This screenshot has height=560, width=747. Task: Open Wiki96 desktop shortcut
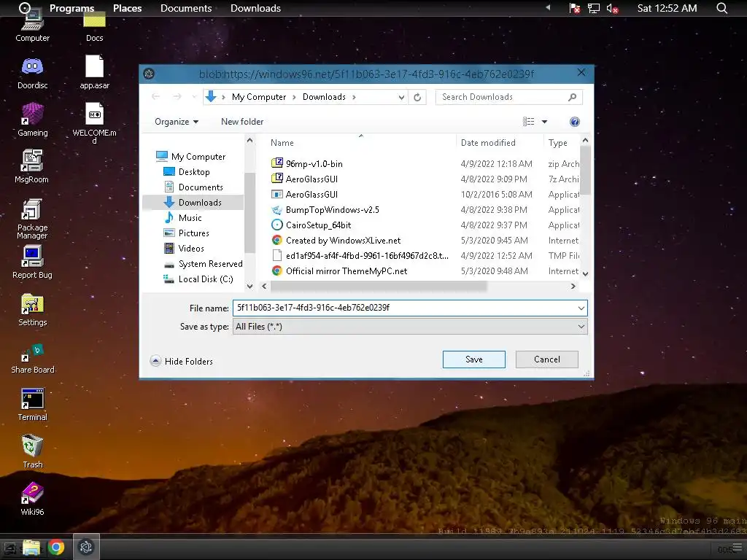[32, 499]
